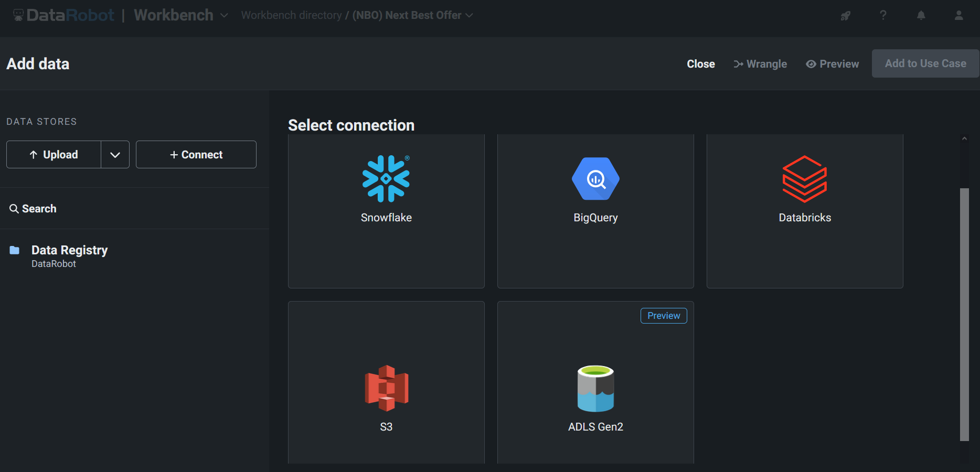Choose the BigQuery connection icon
This screenshot has width=980, height=472.
tap(595, 178)
